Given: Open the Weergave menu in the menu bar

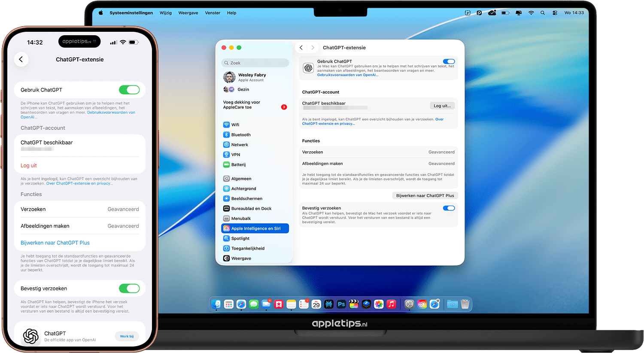Looking at the screenshot, I should (x=188, y=13).
